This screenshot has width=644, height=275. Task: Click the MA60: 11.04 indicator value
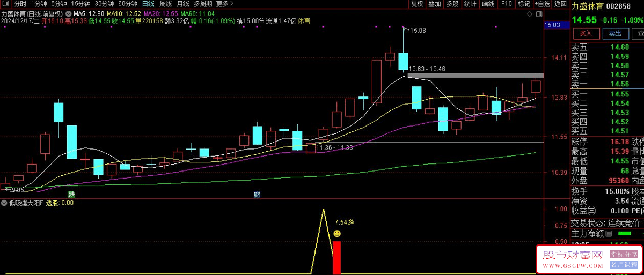tap(198, 13)
